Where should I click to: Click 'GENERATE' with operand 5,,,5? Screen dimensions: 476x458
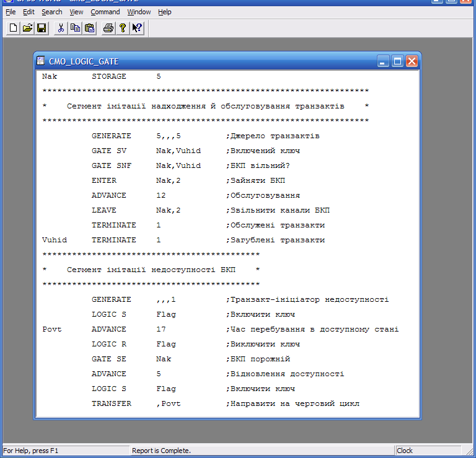pos(111,136)
